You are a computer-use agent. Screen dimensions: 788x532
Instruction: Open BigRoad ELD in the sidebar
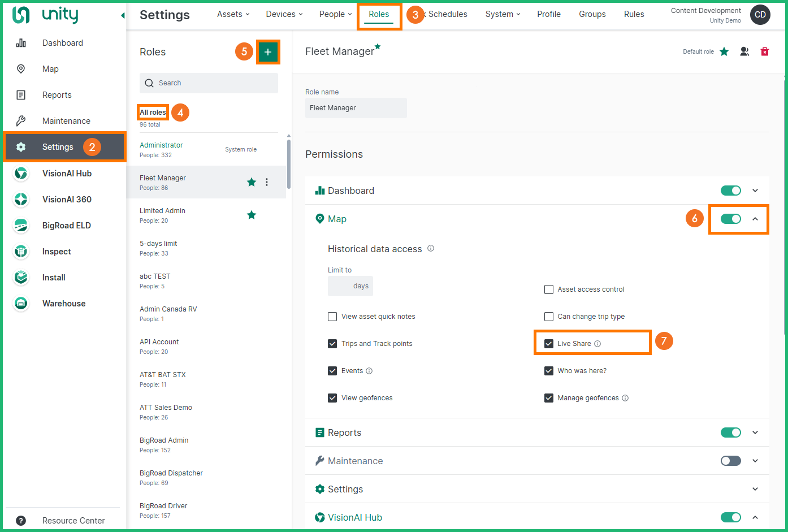66,226
